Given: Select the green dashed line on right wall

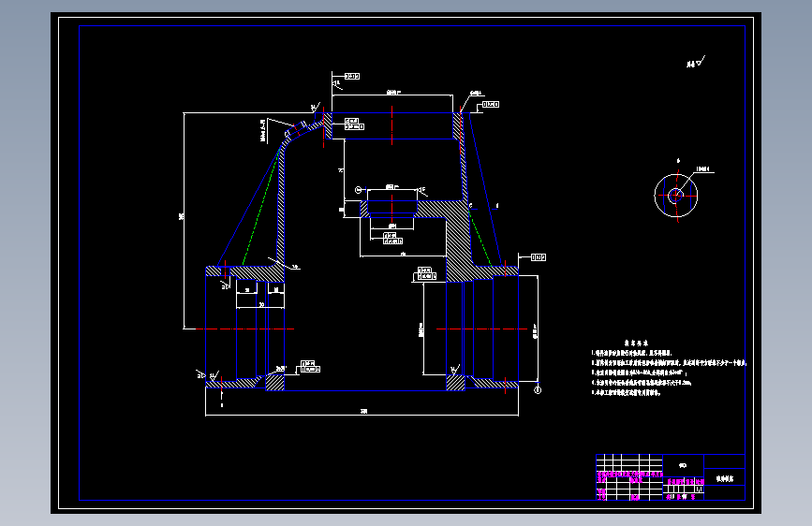Looking at the screenshot, I should click(480, 238).
